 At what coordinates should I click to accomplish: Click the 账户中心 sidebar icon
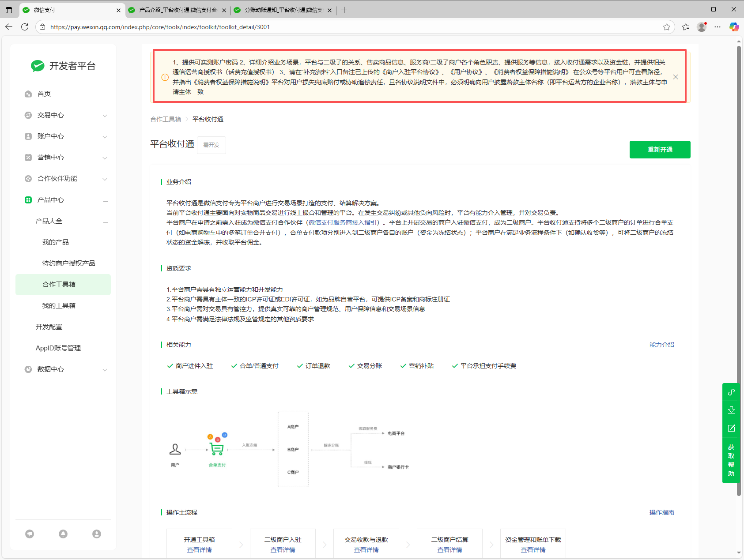(28, 136)
